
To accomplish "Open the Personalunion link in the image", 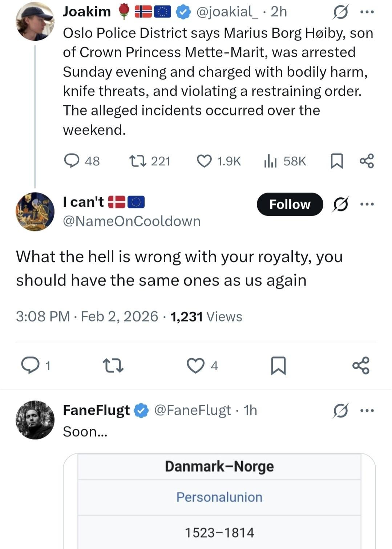I will click(219, 497).
